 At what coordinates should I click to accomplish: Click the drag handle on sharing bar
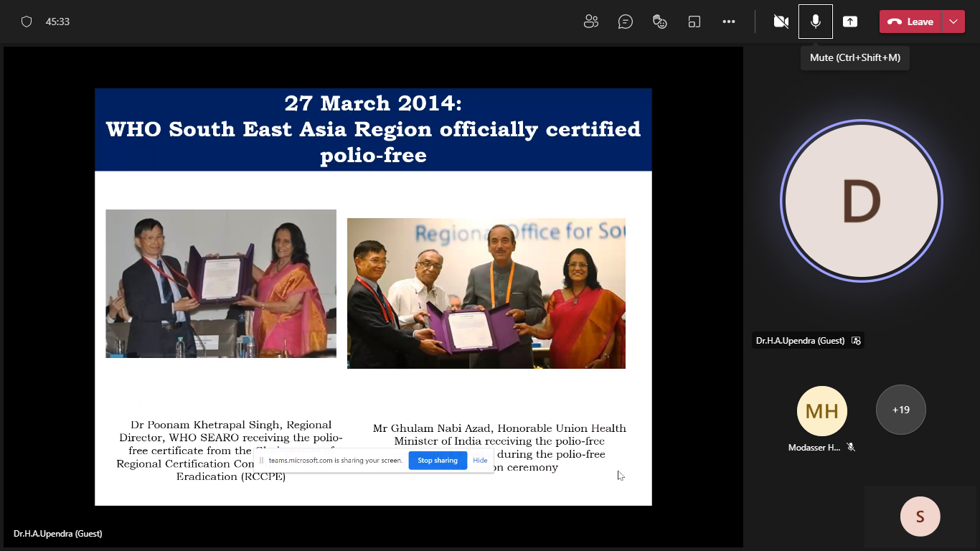pyautogui.click(x=262, y=461)
